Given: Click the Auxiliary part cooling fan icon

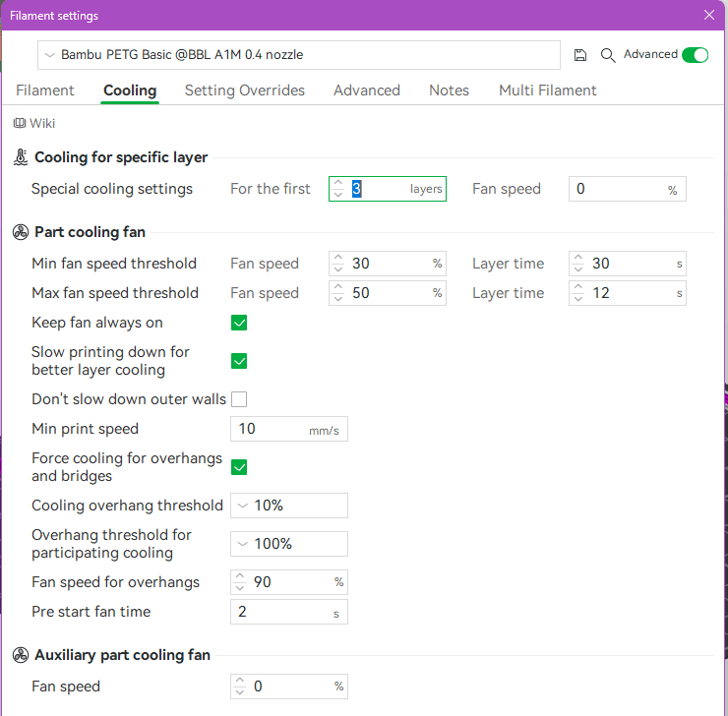Looking at the screenshot, I should coord(21,655).
